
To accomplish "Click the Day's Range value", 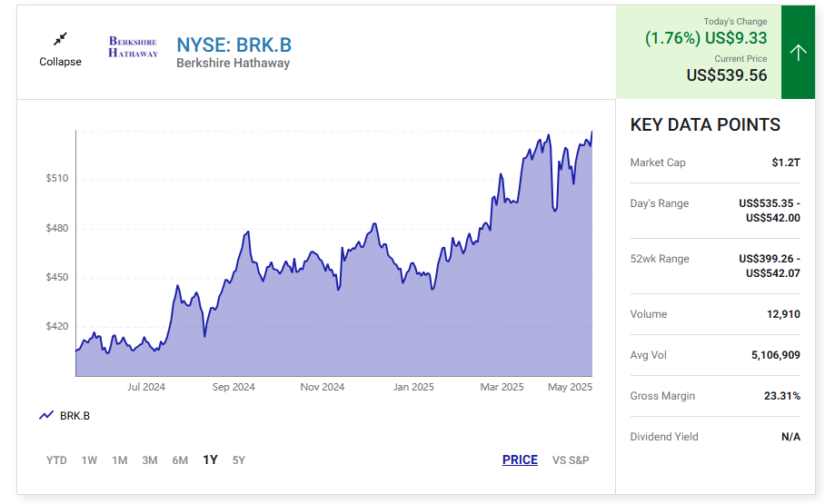I will coord(770,211).
